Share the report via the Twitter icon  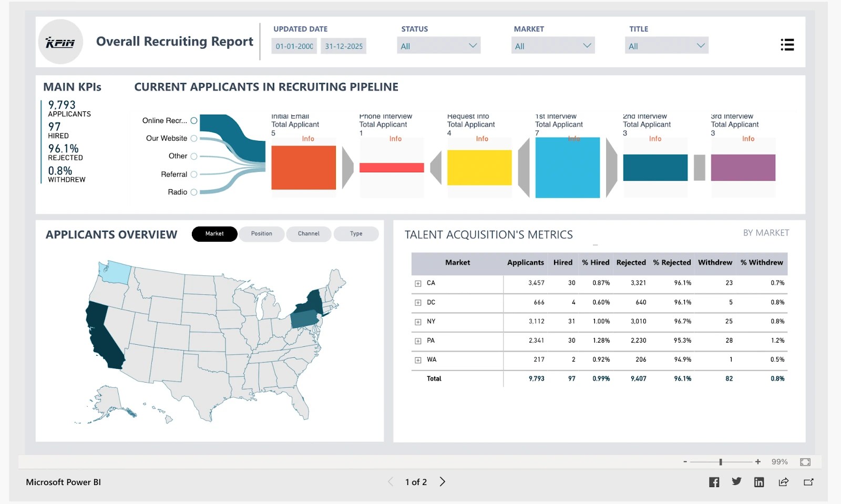tap(736, 481)
